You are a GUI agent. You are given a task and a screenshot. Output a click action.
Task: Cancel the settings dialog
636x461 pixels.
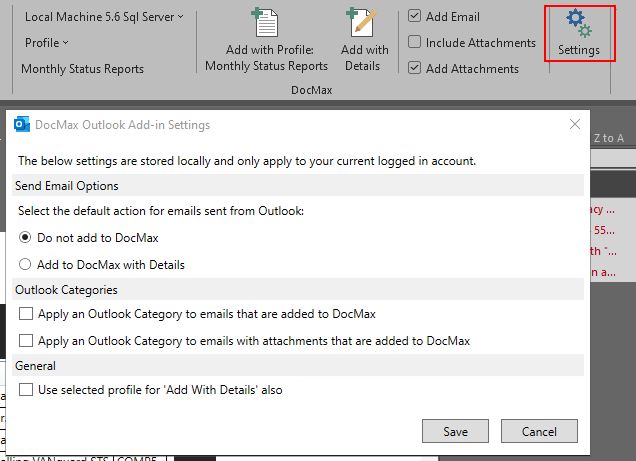pyautogui.click(x=540, y=431)
